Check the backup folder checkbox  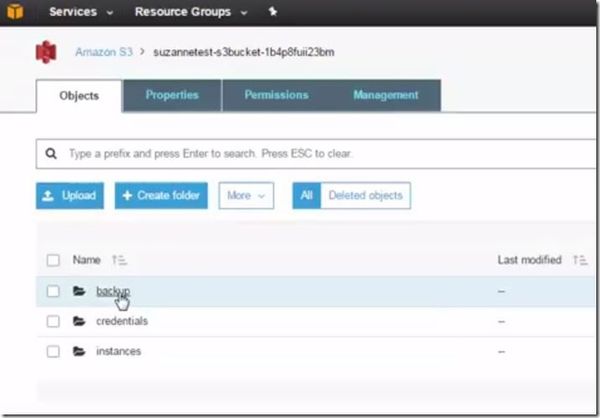(53, 291)
